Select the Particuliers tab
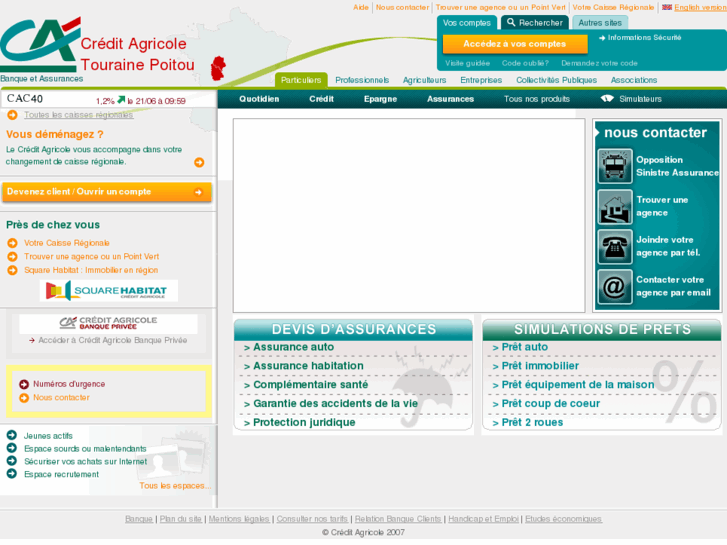 coord(301,80)
